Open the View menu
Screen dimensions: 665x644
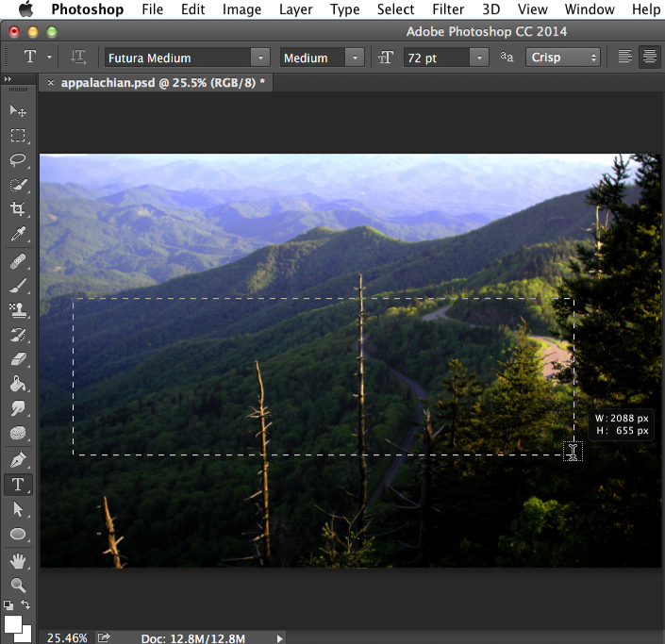coord(532,9)
